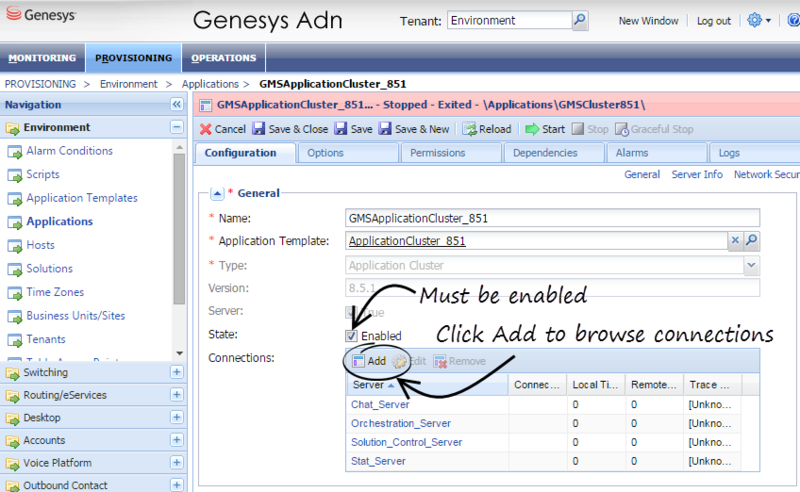The height and width of the screenshot is (492, 800).
Task: Select Applications in the navigation
Action: pos(59,222)
